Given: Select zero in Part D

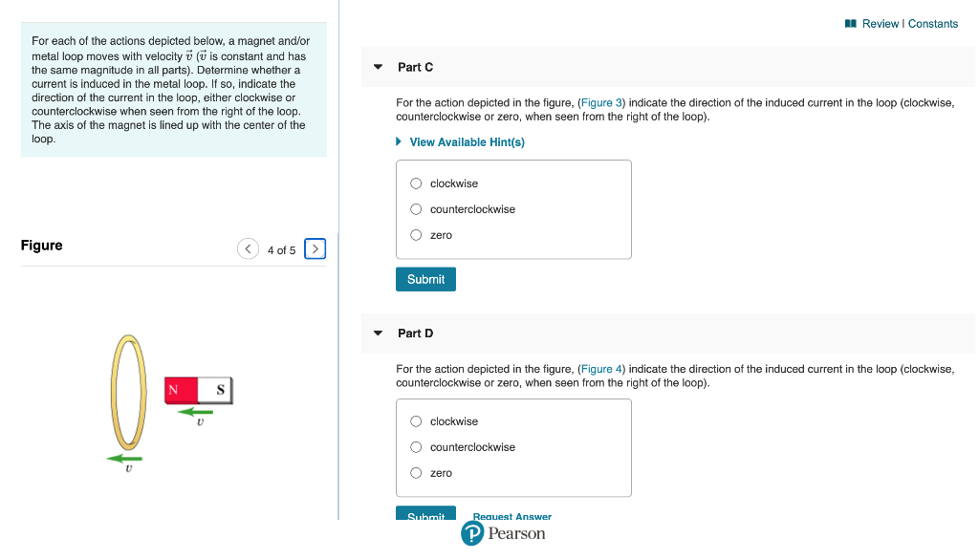Looking at the screenshot, I should pos(416,472).
